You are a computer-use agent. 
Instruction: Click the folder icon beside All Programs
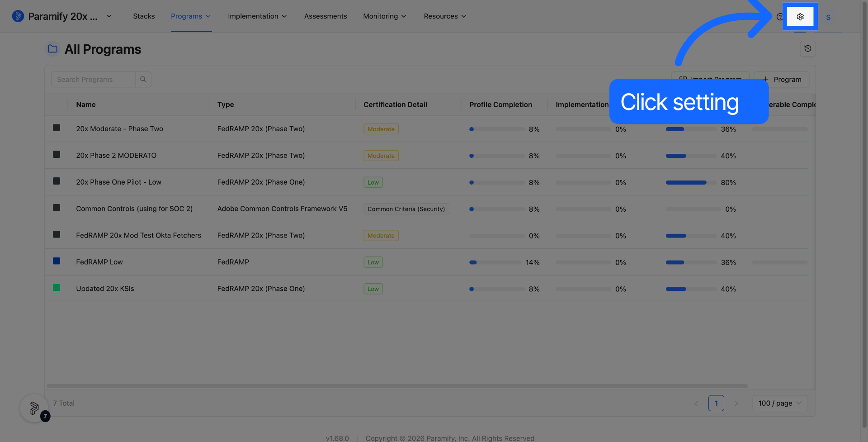pyautogui.click(x=52, y=49)
